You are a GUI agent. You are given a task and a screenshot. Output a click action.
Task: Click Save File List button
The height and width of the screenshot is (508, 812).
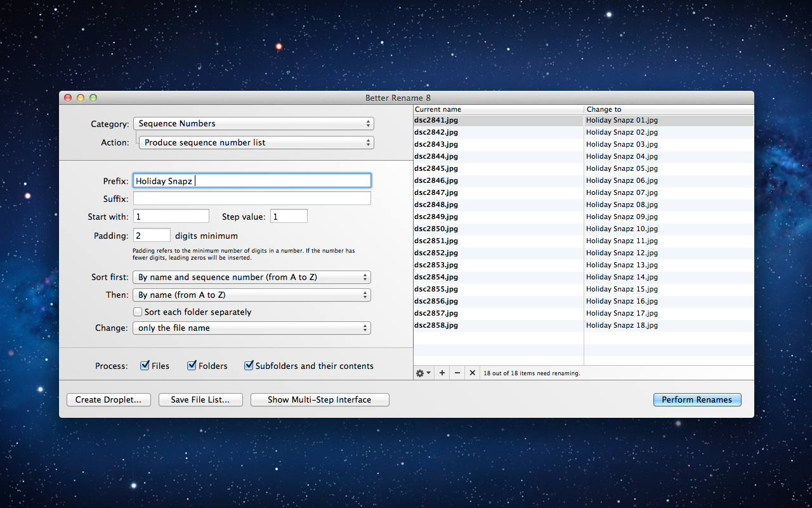(x=200, y=399)
